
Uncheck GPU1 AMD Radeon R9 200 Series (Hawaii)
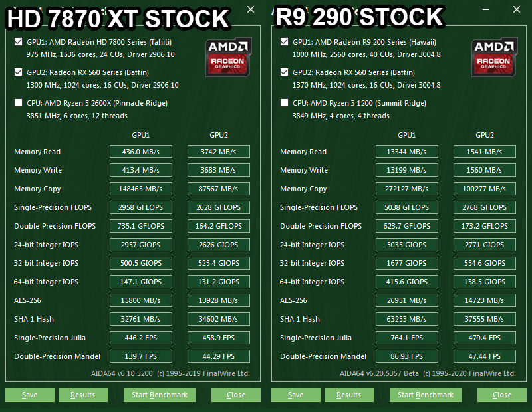click(x=285, y=42)
